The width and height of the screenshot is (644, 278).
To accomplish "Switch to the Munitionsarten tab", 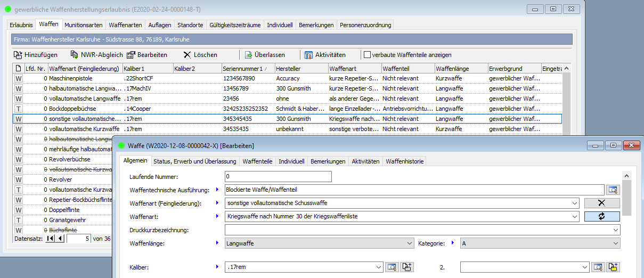I will tap(84, 25).
